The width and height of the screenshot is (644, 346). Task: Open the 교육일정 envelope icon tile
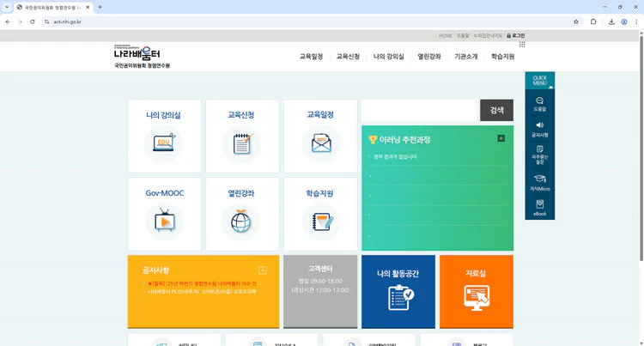point(320,136)
